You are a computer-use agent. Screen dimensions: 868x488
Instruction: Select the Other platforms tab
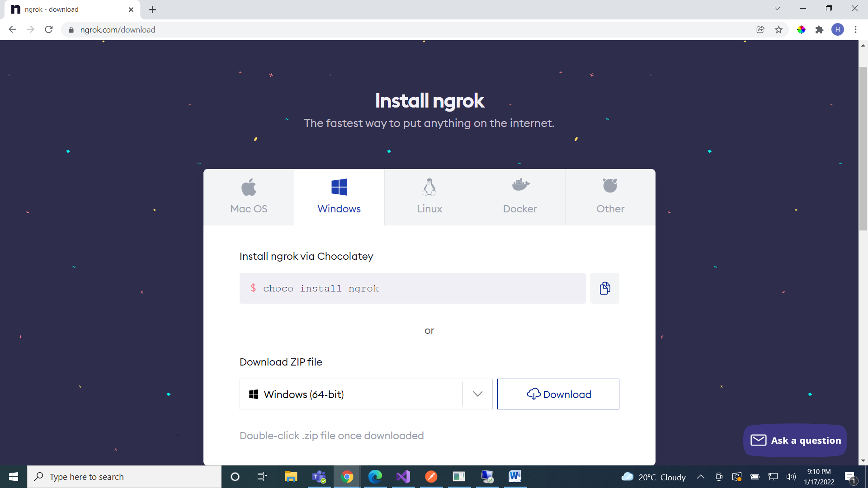[610, 197]
